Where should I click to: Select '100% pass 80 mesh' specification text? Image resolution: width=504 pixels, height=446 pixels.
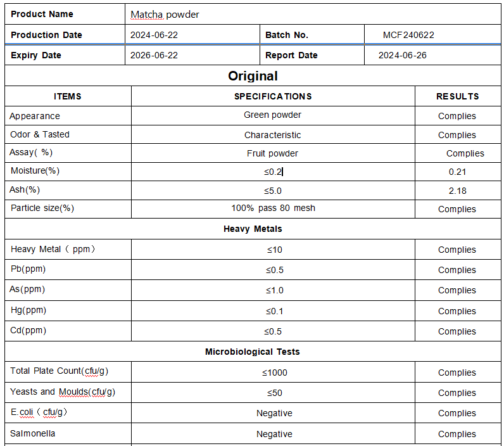(273, 208)
